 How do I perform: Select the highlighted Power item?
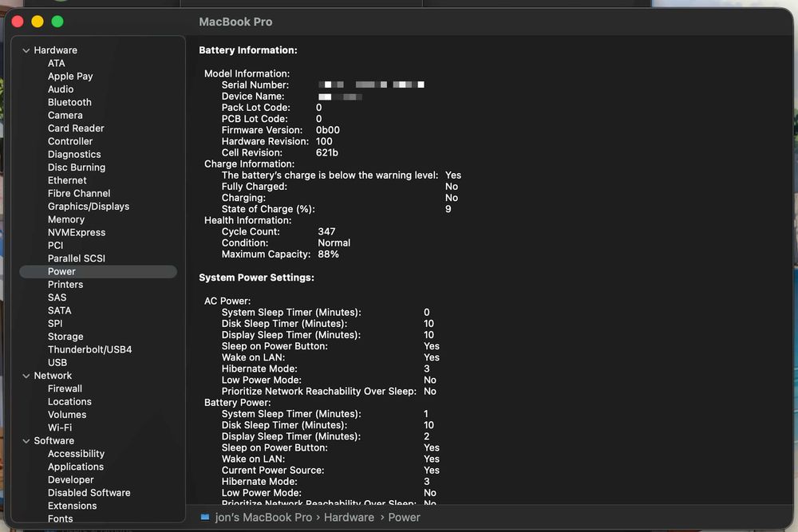coord(98,272)
